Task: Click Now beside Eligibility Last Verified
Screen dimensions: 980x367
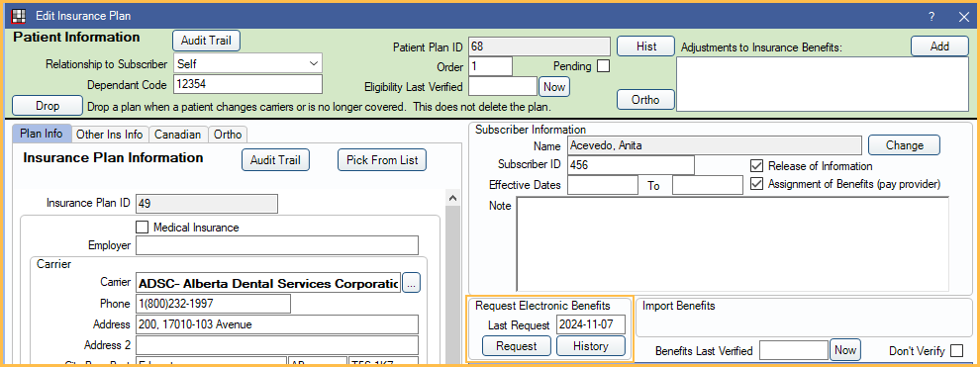Action: [x=553, y=87]
